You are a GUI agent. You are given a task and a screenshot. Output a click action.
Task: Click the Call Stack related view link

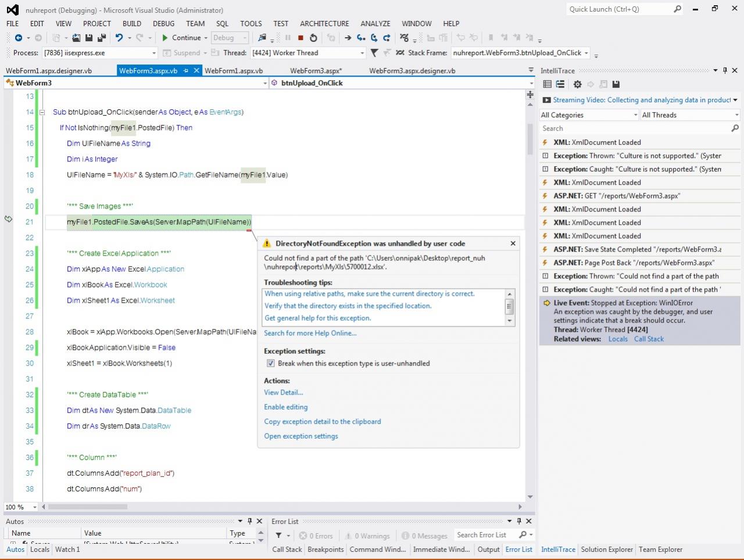coord(649,339)
